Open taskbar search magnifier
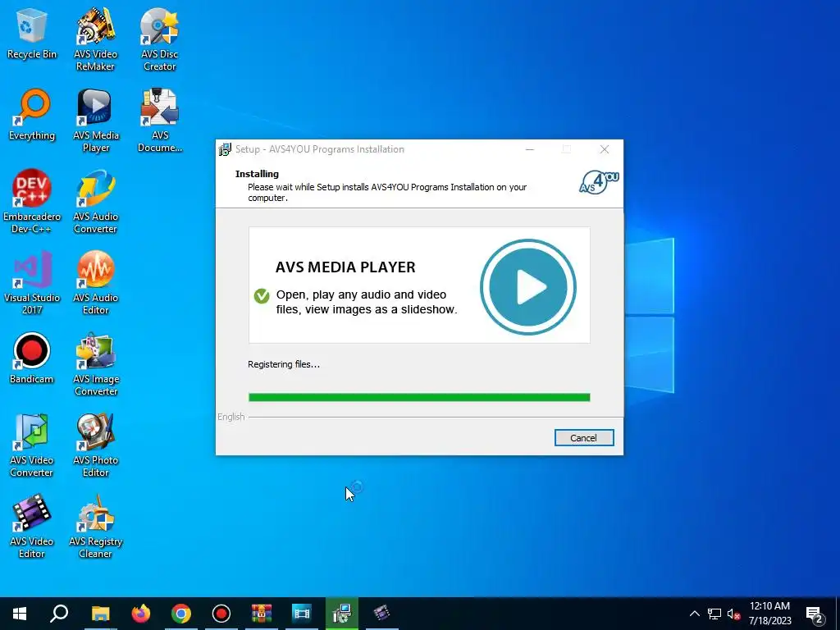 coord(59,614)
